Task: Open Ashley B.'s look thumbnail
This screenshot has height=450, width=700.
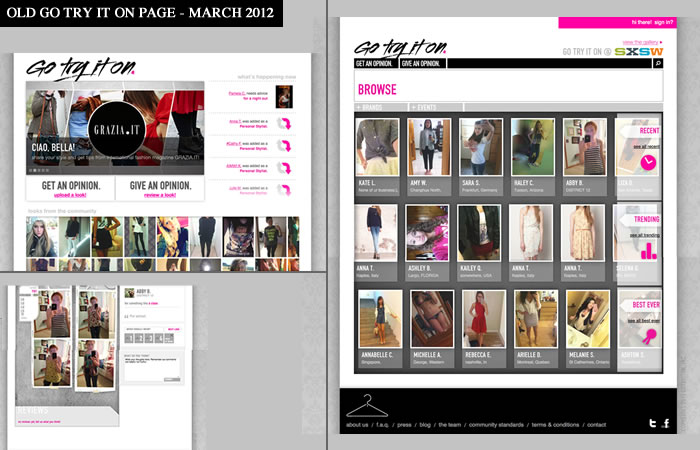Action: (427, 233)
